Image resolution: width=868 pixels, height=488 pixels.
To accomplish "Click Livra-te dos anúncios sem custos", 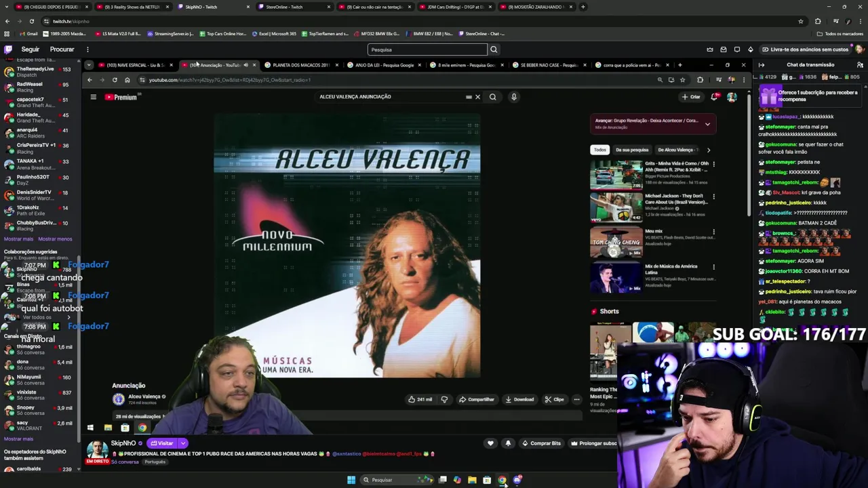I will (x=805, y=49).
